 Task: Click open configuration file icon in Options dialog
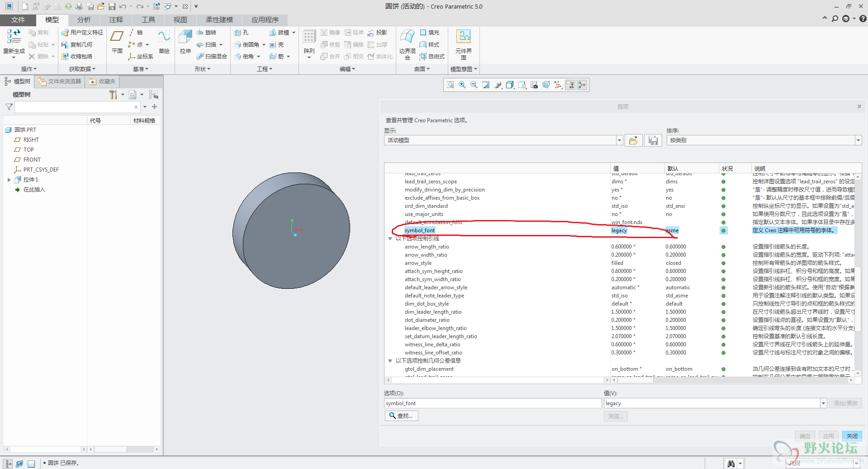[633, 140]
